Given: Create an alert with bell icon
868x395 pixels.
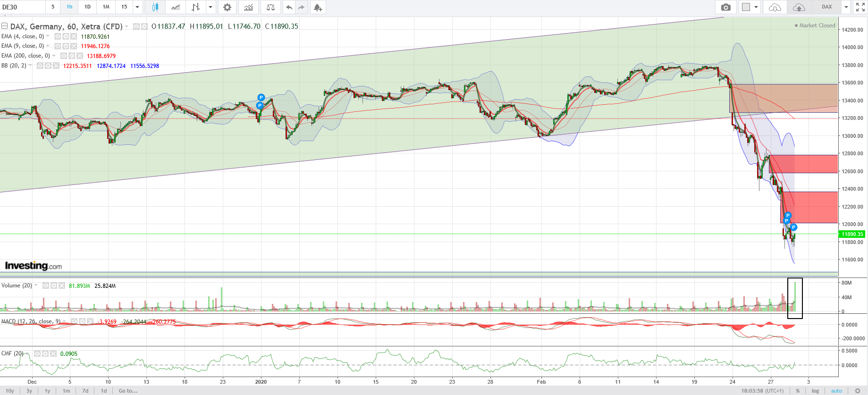Looking at the screenshot, I should pos(318,7).
